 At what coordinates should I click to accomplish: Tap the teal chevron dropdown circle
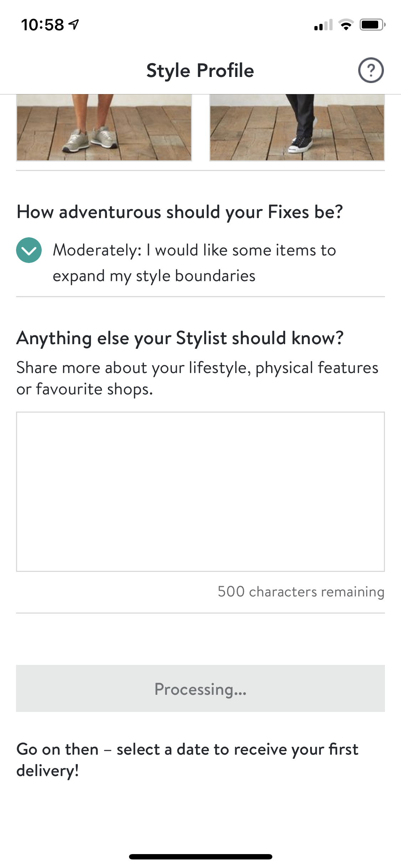(29, 250)
